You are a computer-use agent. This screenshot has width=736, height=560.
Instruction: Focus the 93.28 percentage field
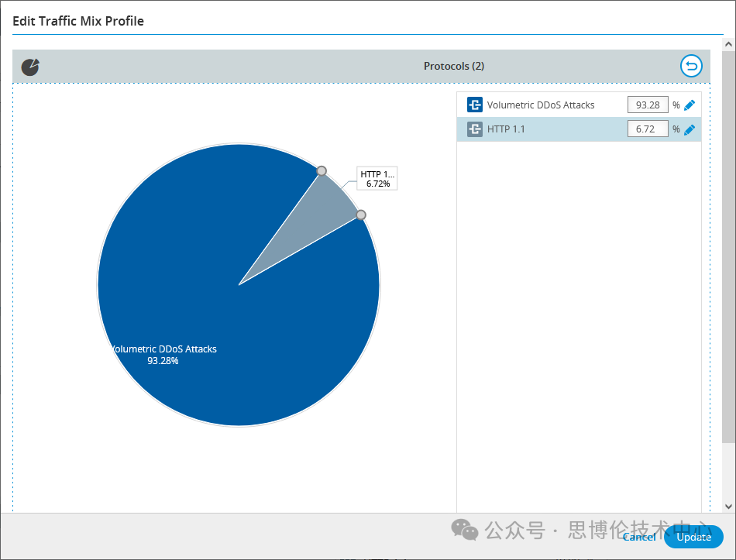pyautogui.click(x=647, y=105)
